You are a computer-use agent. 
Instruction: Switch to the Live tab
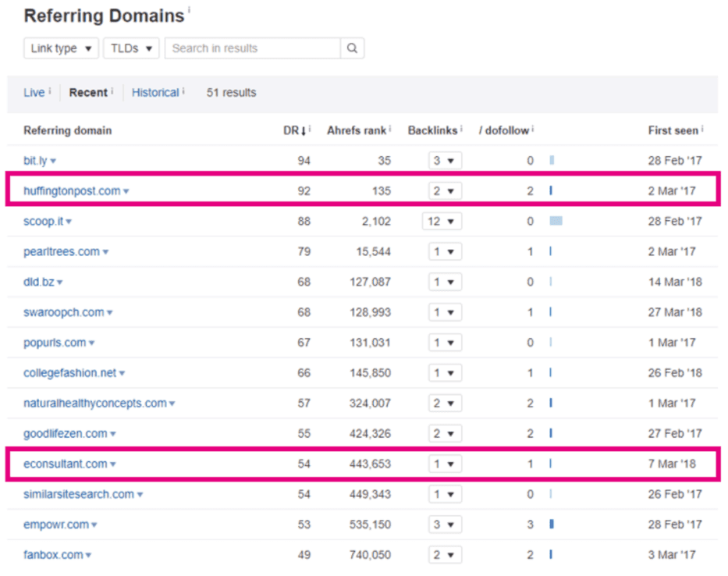click(x=34, y=92)
